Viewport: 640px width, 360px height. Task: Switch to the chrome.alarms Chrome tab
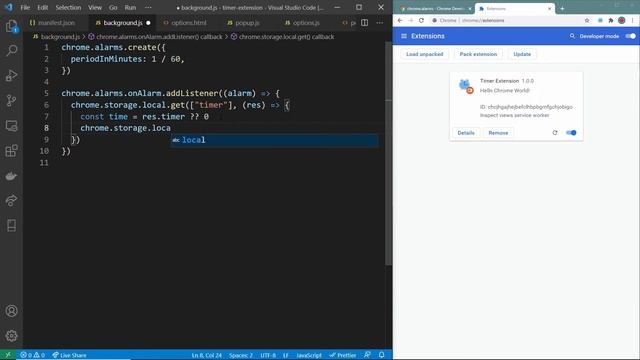pyautogui.click(x=435, y=9)
